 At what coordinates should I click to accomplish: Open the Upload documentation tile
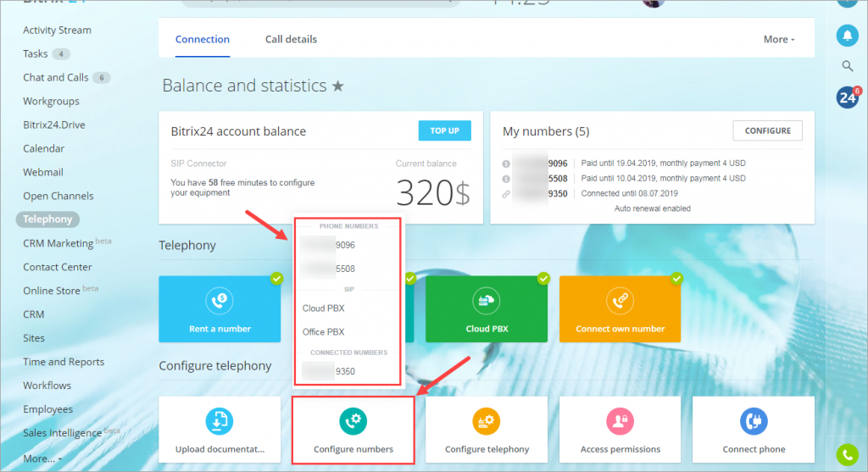[220, 430]
